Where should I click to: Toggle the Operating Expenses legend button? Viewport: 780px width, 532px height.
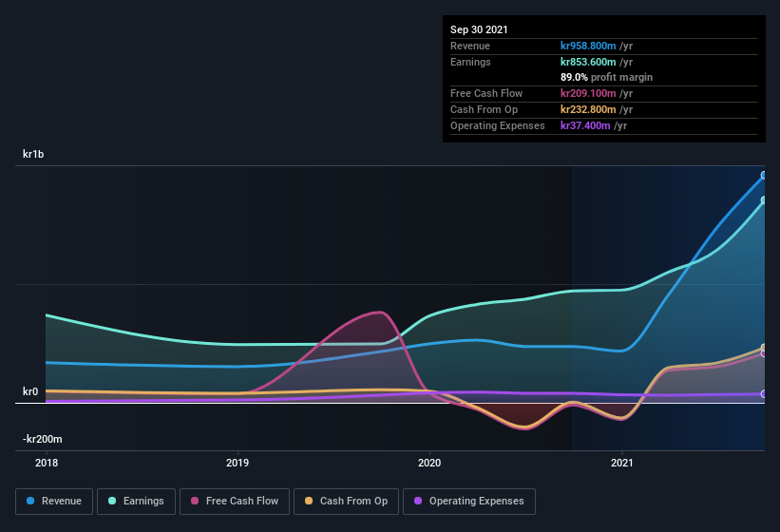point(469,502)
